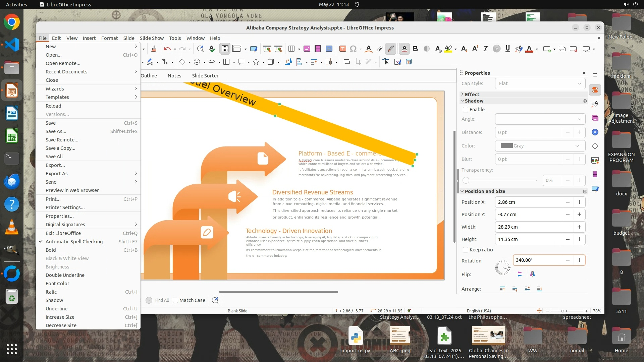644x362 pixels.
Task: Toggle the Display Grid icon
Action: click(x=225, y=49)
